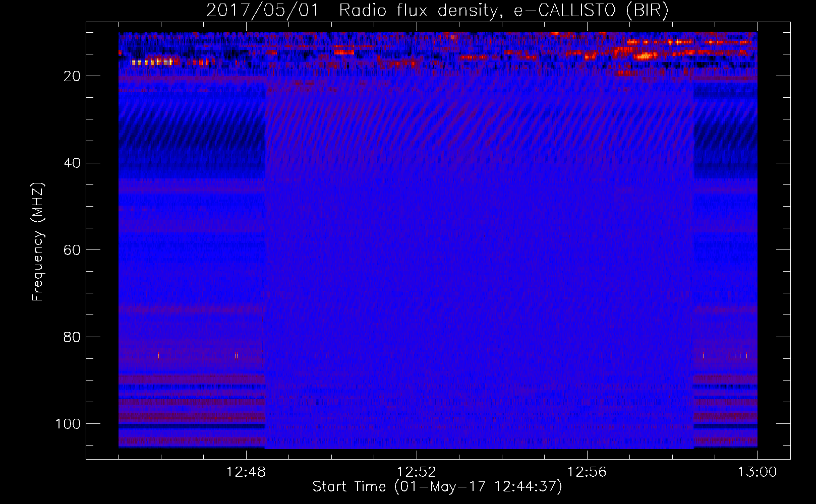Click the 80 frequency tick label
Screen dimensions: 816x504
click(x=72, y=337)
